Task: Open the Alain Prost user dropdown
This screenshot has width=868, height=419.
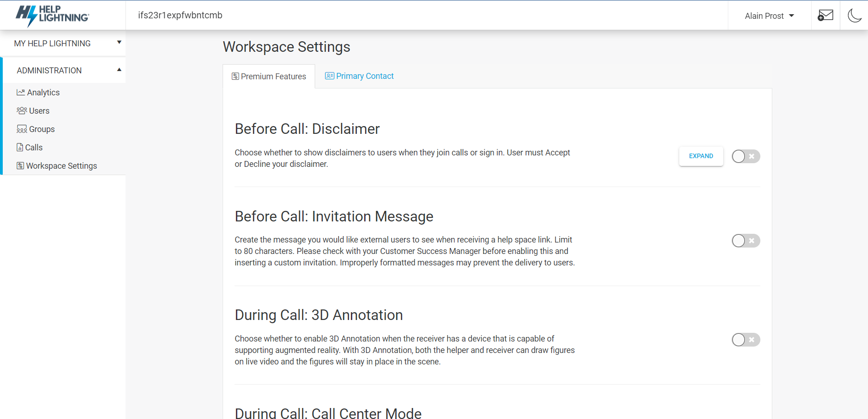Action: point(769,16)
